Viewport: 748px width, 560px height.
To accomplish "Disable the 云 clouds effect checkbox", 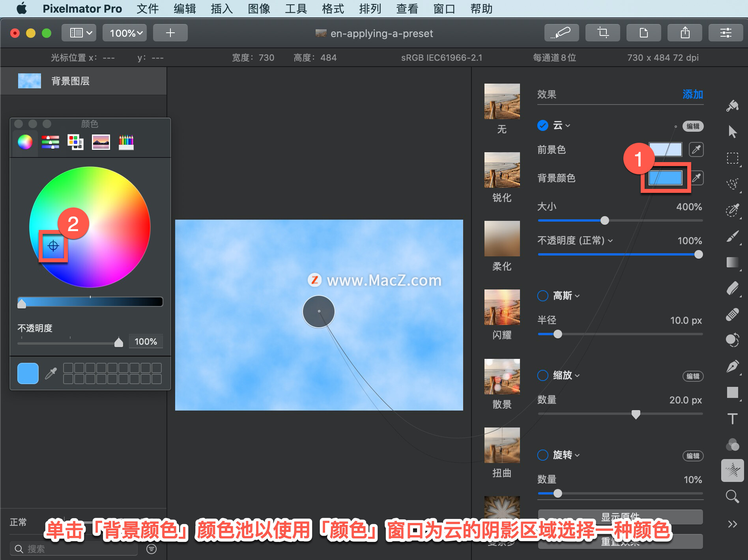I will point(543,125).
